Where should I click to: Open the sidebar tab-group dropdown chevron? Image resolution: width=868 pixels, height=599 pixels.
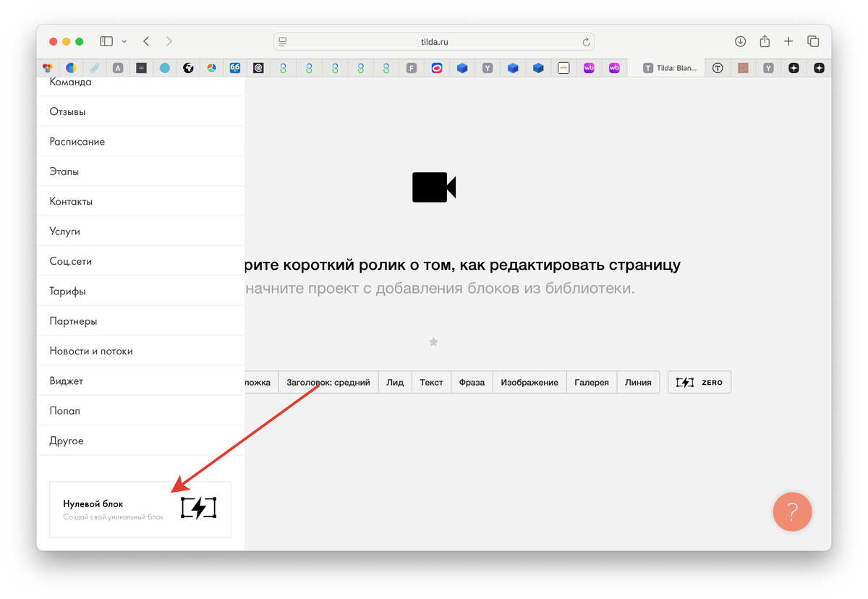coord(124,41)
